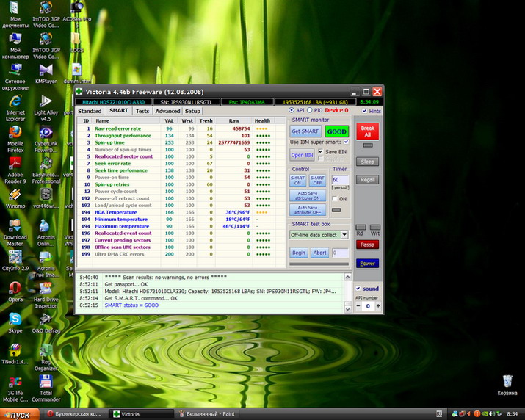Image resolution: width=525 pixels, height=420 pixels.
Task: Decrease the API number with minus
Action: click(358, 305)
